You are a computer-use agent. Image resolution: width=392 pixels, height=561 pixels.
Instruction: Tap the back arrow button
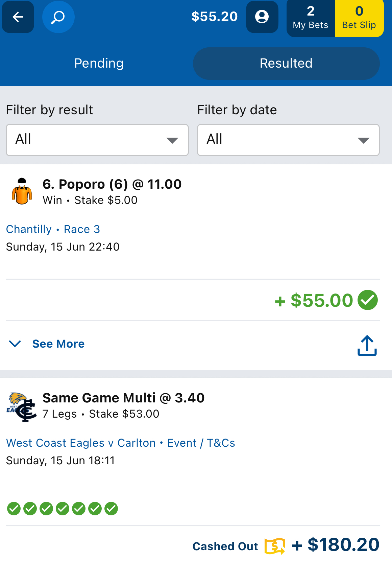(18, 17)
